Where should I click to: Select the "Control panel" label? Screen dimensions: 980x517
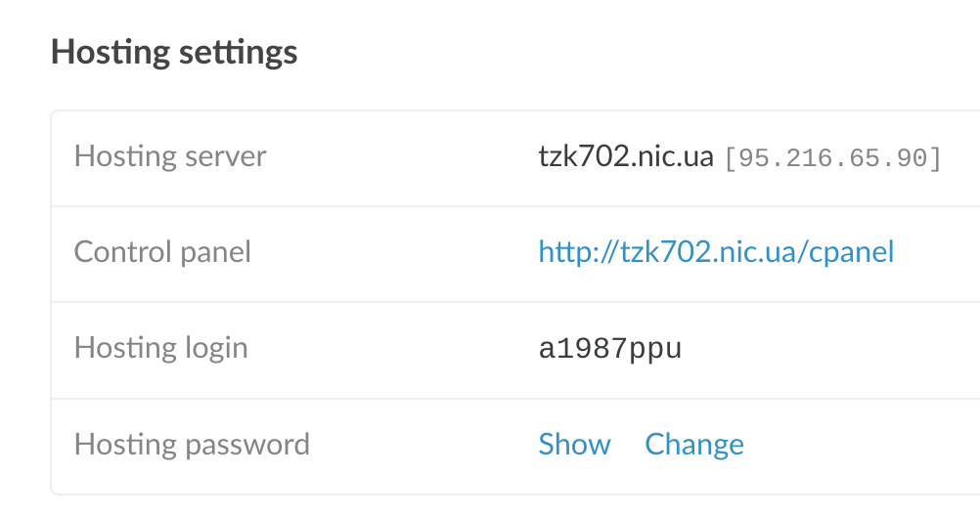pyautogui.click(x=162, y=252)
